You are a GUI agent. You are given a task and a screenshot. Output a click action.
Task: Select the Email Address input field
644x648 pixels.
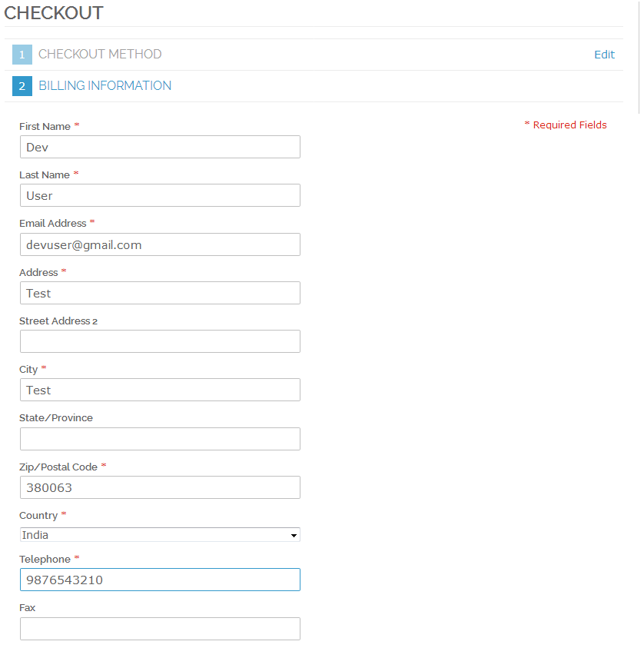(x=160, y=244)
